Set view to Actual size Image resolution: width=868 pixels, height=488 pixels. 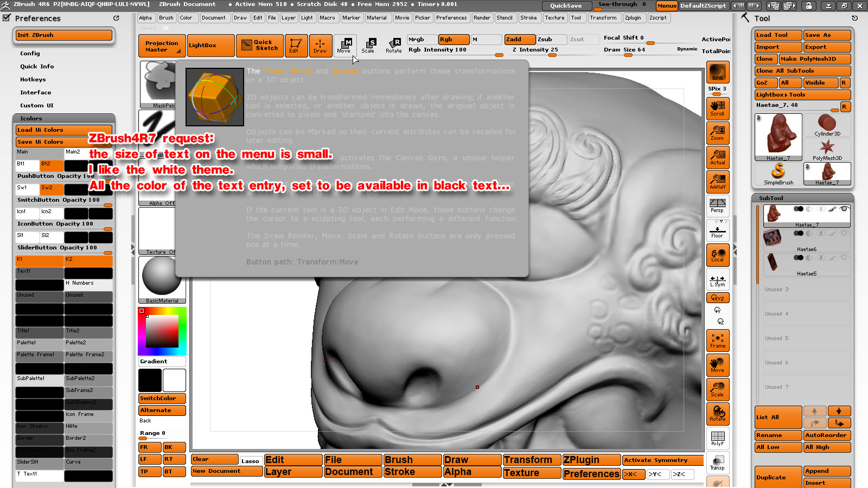click(x=718, y=157)
